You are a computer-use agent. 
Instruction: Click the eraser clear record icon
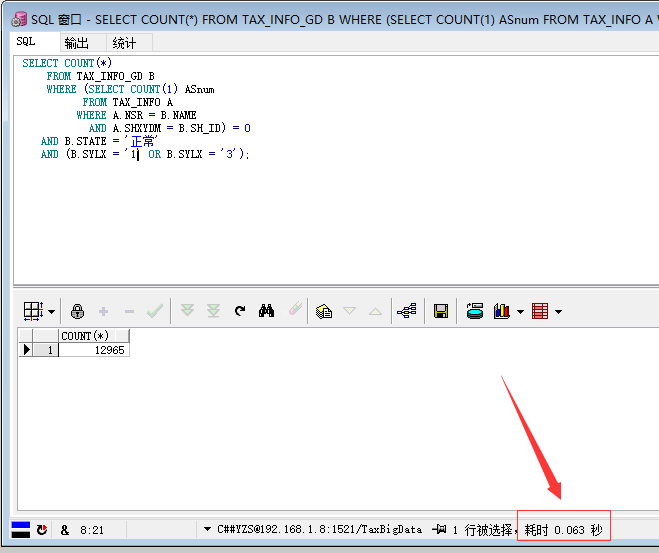click(295, 308)
